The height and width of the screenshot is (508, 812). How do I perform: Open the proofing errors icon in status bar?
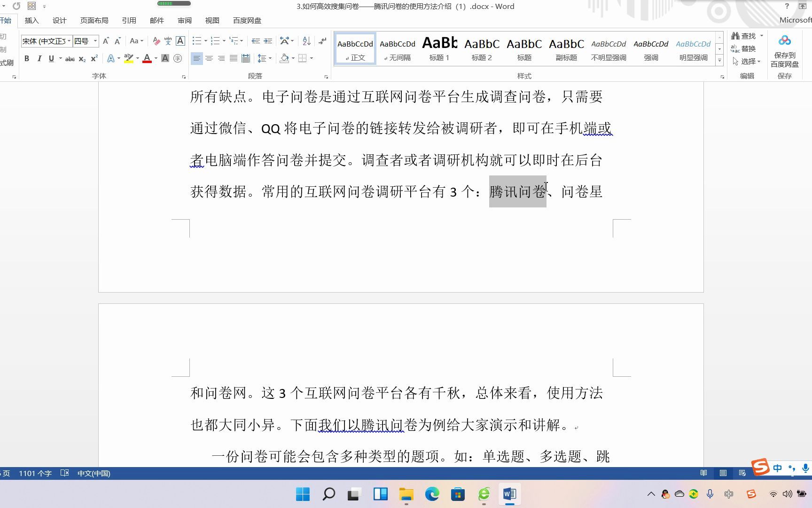click(65, 473)
